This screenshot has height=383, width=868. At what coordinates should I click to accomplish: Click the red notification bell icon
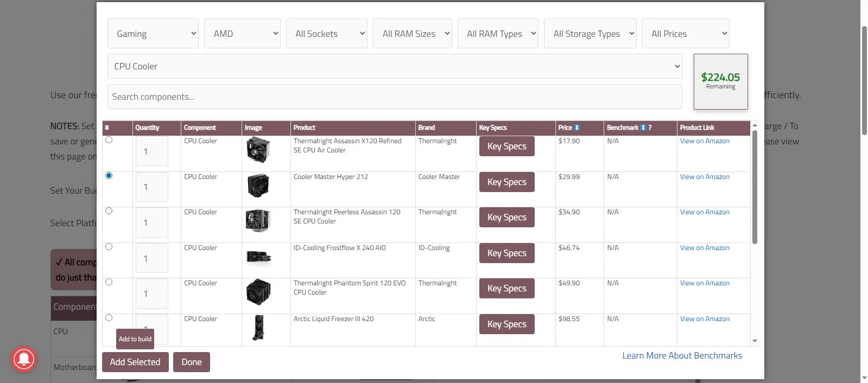tap(24, 359)
